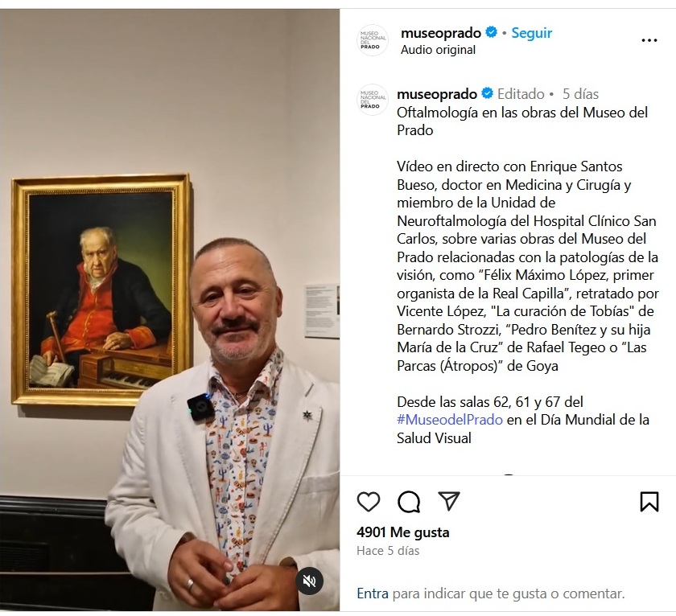Image resolution: width=676 pixels, height=616 pixels.
Task: View the 4901 Me gusta likes list
Action: [403, 532]
